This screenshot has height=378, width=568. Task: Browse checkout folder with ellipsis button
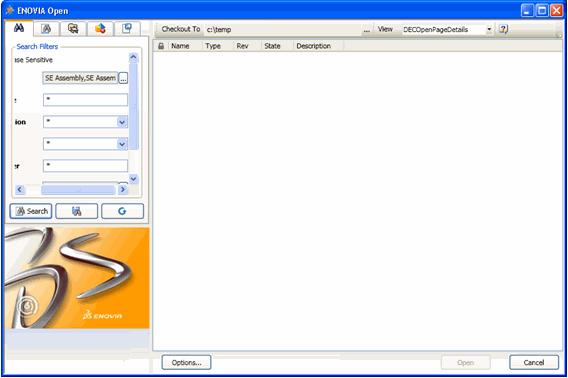367,30
